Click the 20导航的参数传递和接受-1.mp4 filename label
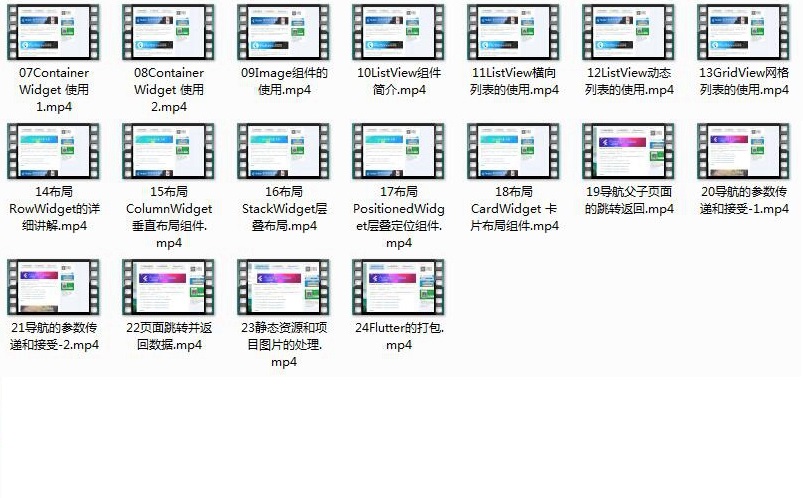This screenshot has width=803, height=498. 744,200
